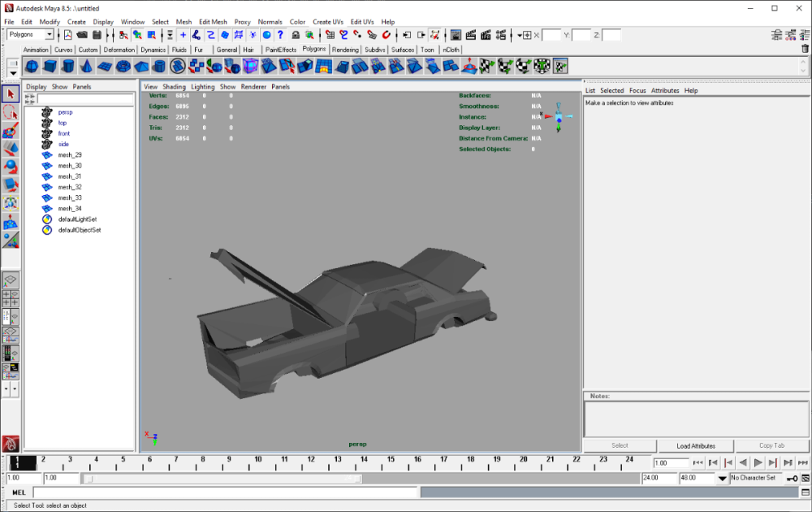812x512 pixels.
Task: Open the Polygons menu set dropdown
Action: coord(49,35)
